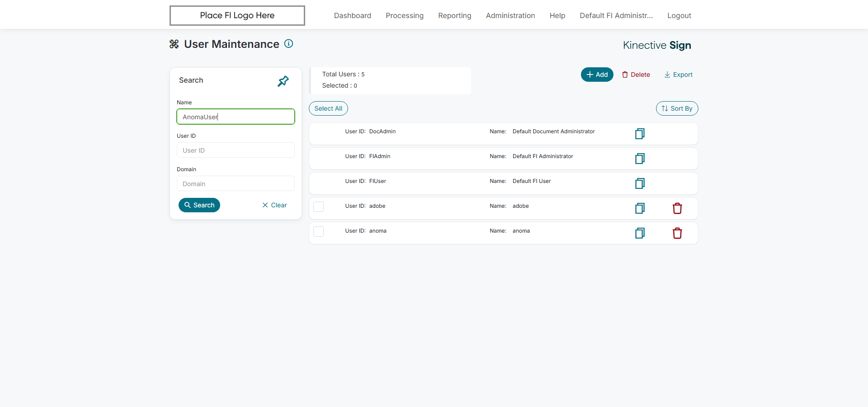The height and width of the screenshot is (407, 868).
Task: Click the Search button
Action: point(199,205)
